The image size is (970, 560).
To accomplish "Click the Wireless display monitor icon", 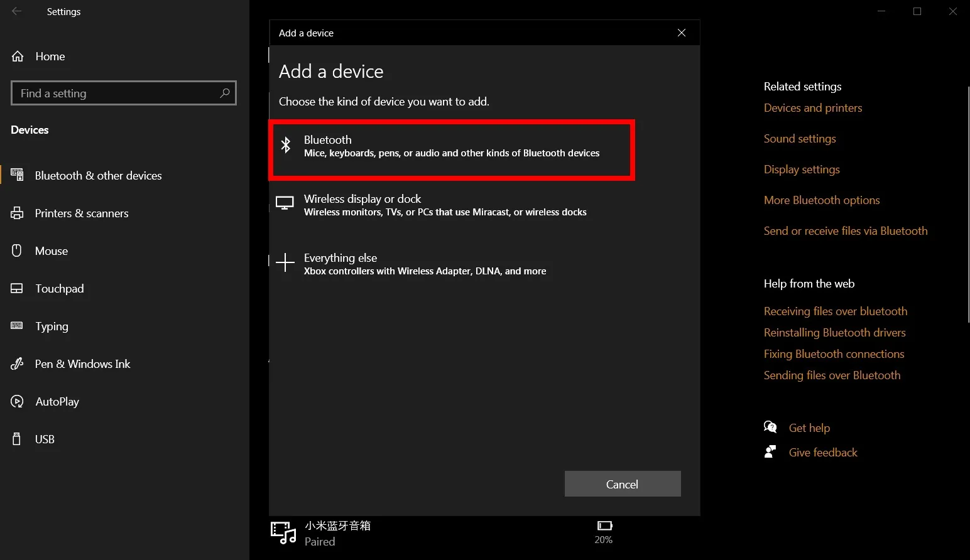I will [285, 204].
